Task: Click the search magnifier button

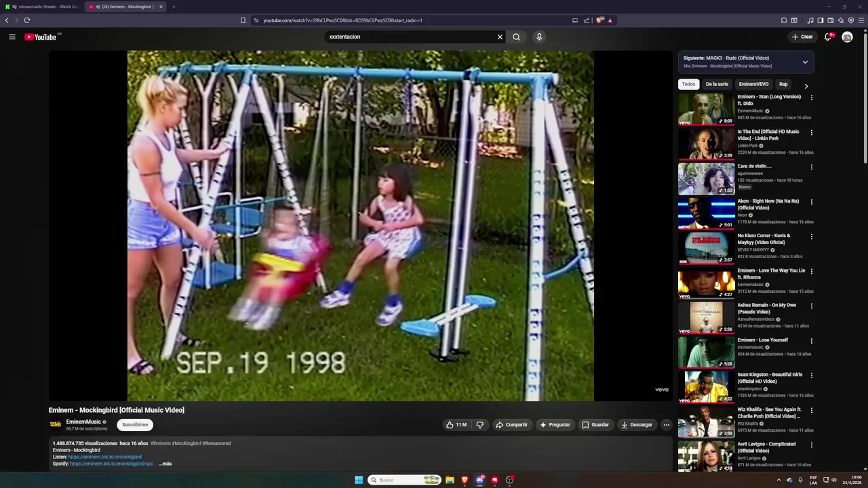Action: click(516, 37)
